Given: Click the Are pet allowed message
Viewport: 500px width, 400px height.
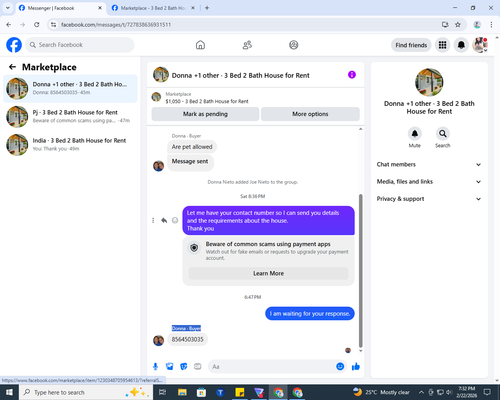Looking at the screenshot, I should point(192,147).
